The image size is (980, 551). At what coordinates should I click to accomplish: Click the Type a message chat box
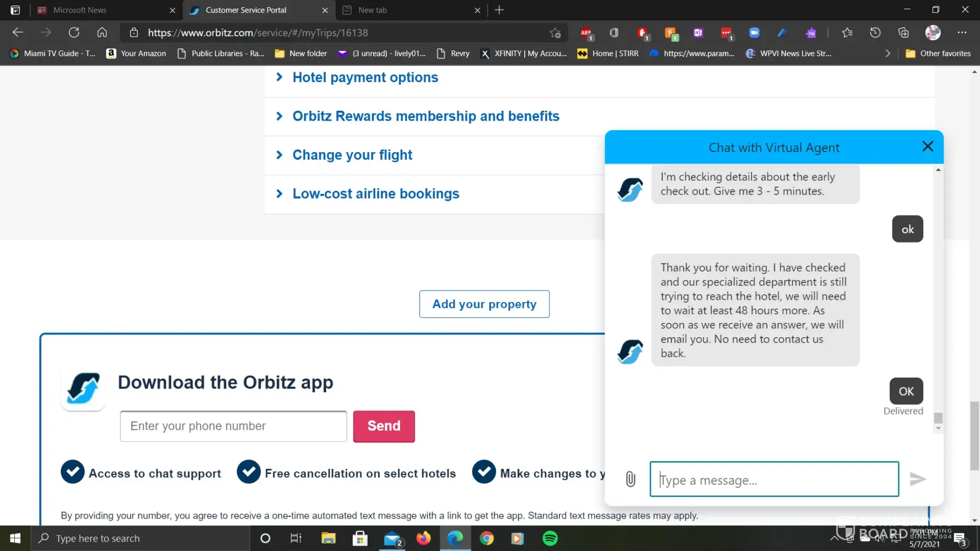click(774, 479)
